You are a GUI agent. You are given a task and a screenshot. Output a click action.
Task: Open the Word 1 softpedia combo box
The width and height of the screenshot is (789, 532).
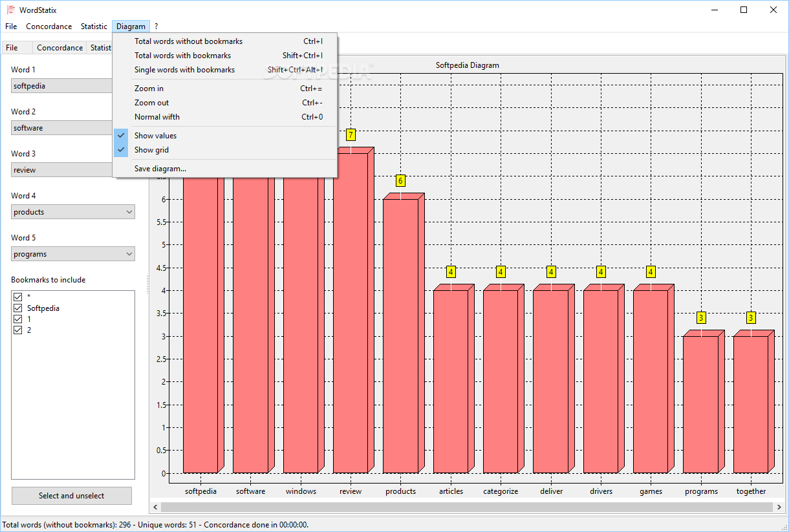62,86
